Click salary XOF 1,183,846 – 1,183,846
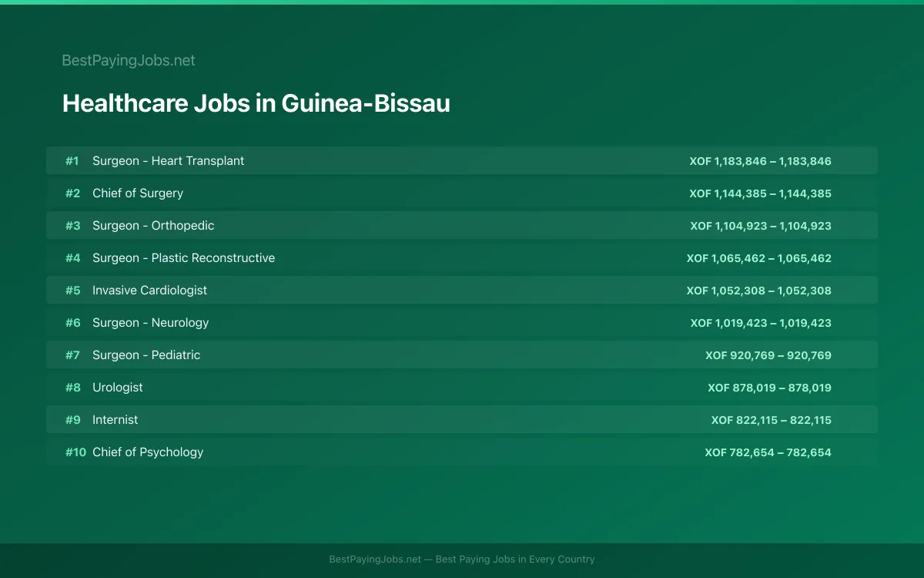 pos(761,161)
